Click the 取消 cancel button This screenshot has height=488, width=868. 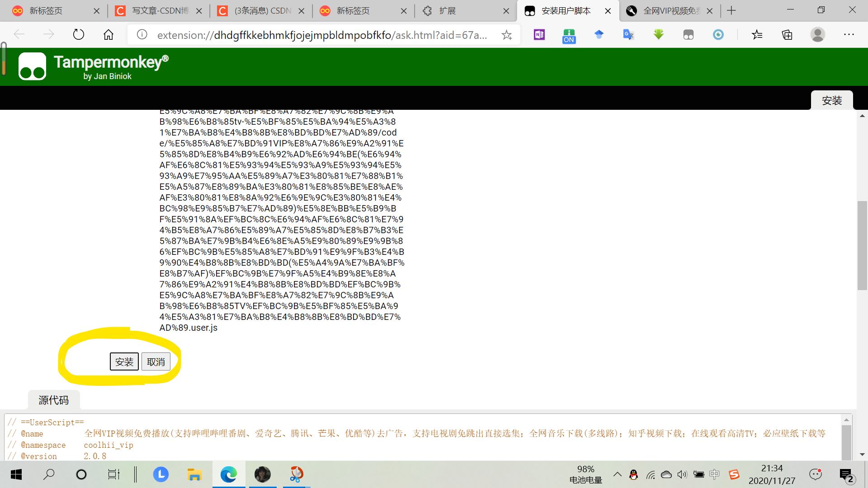coord(156,362)
